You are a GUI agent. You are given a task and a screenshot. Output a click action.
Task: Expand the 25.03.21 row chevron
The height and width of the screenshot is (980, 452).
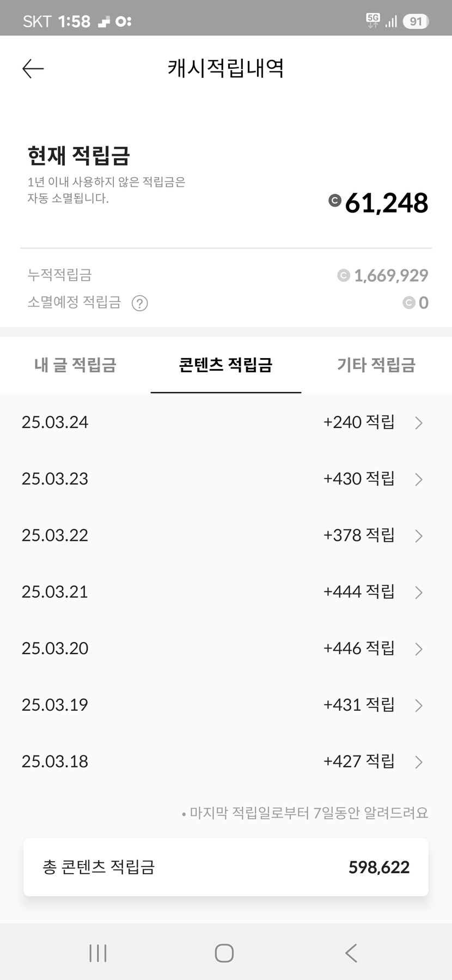(x=418, y=592)
